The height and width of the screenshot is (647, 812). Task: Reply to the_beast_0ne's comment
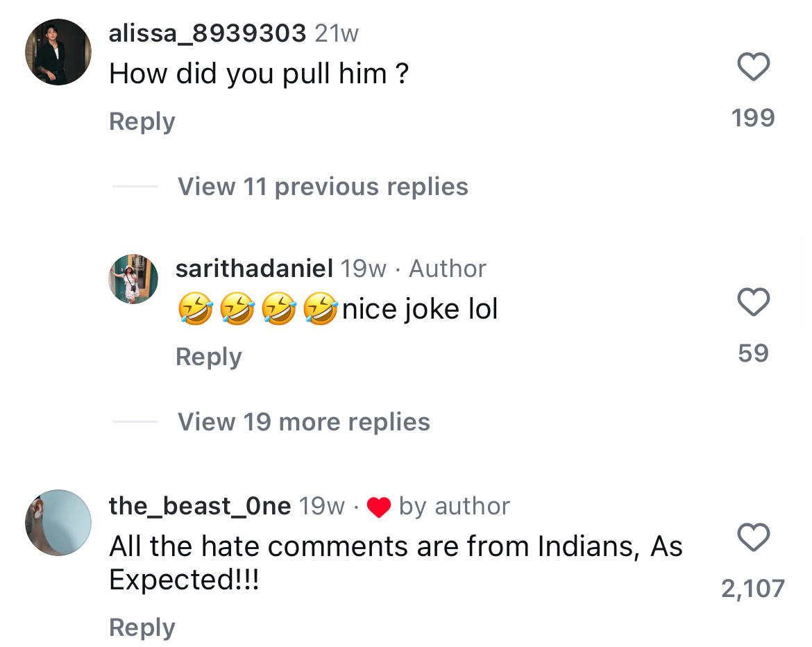click(142, 628)
